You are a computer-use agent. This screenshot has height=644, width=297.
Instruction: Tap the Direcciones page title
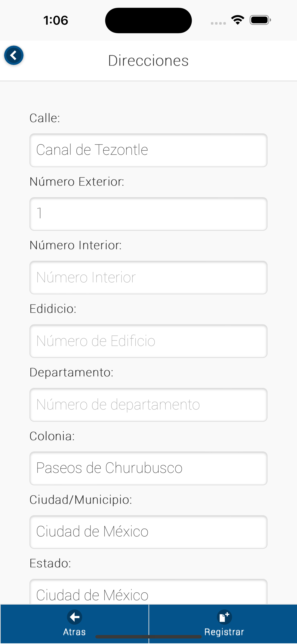click(x=148, y=61)
